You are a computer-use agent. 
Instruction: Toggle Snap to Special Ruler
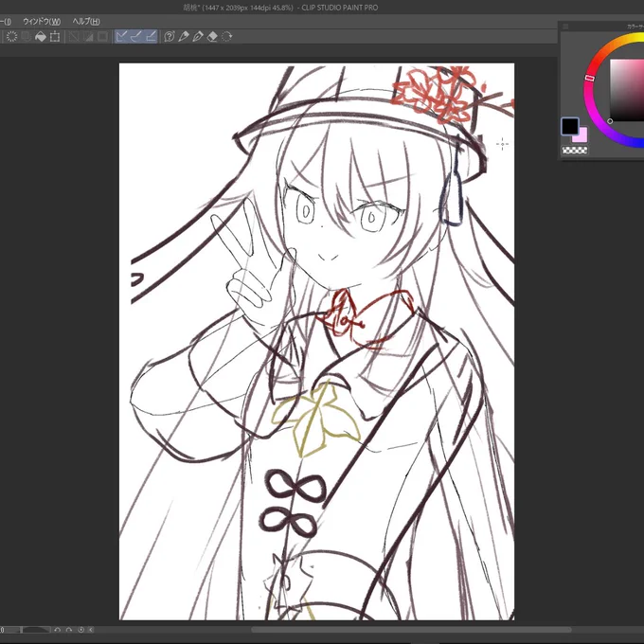[136, 37]
